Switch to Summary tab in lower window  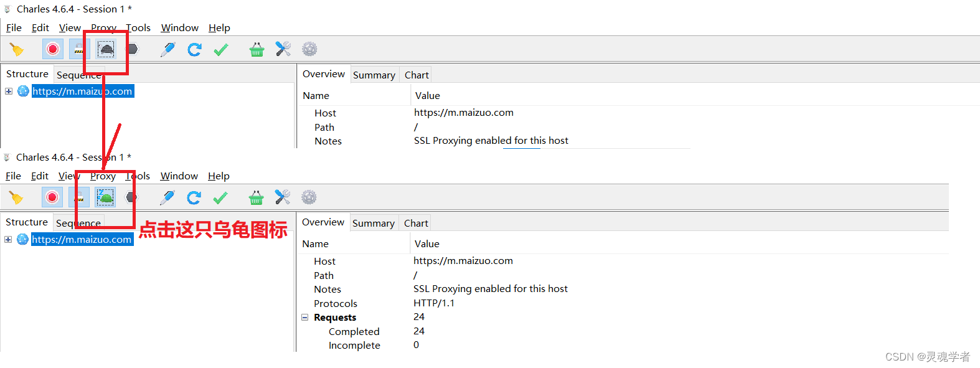(374, 223)
